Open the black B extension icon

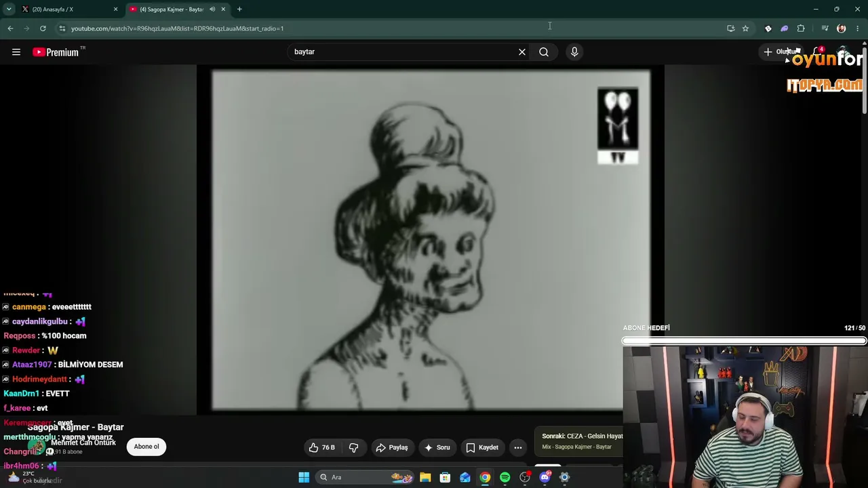point(768,28)
